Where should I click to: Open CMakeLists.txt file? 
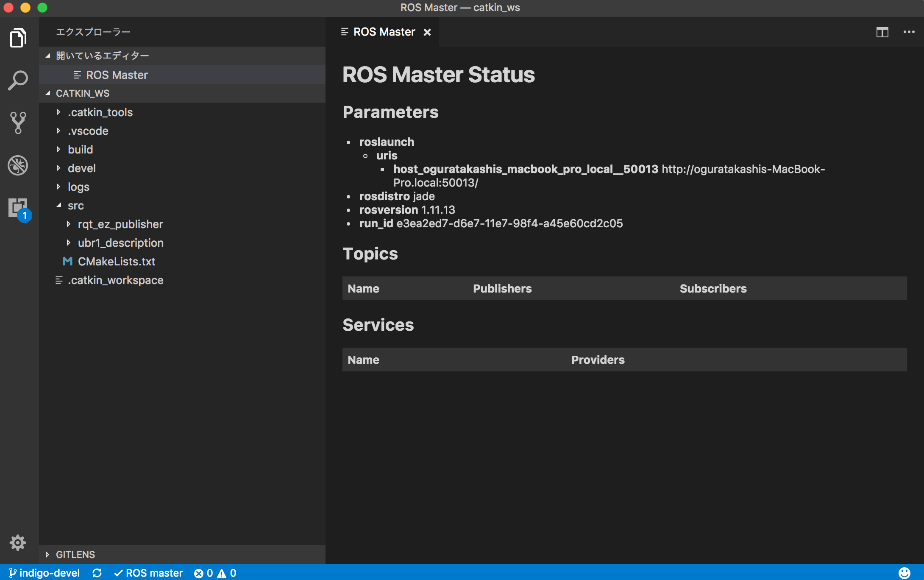click(x=182, y=261)
